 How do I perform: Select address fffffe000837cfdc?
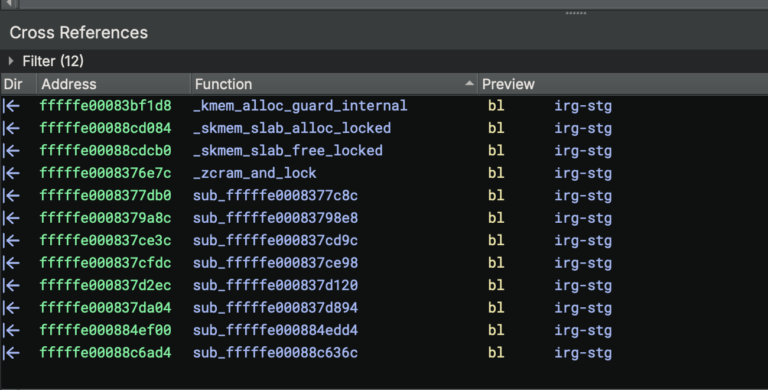coord(105,263)
